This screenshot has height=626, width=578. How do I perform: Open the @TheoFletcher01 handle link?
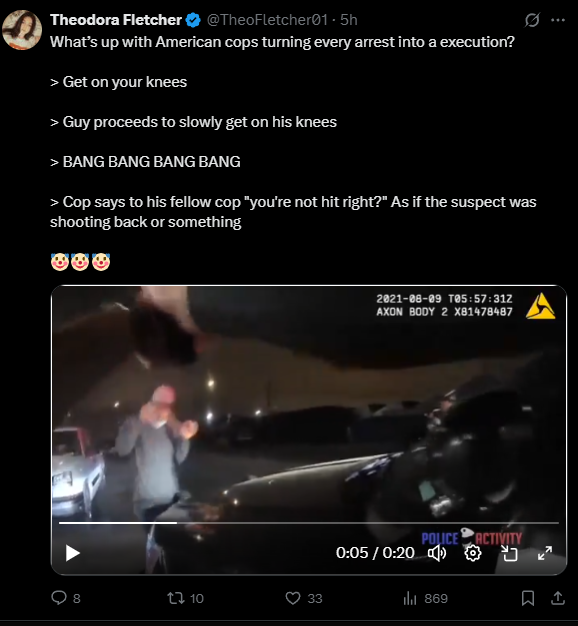(267, 20)
